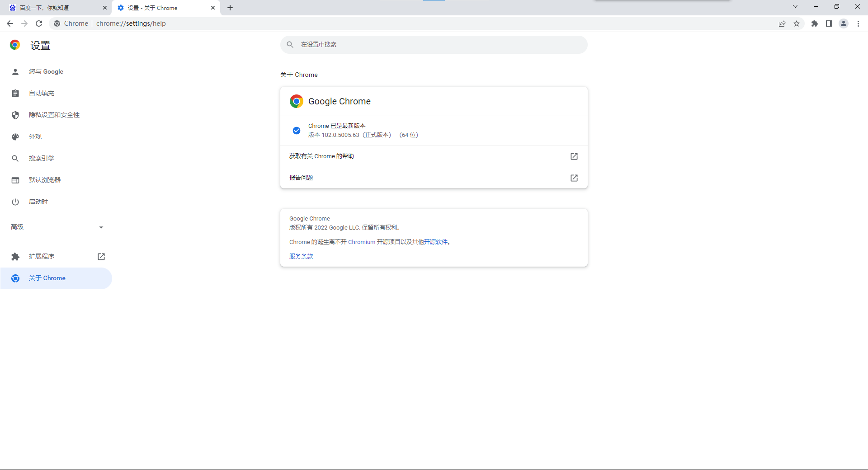Click the forward navigation arrow
The height and width of the screenshot is (470, 868).
pos(24,23)
